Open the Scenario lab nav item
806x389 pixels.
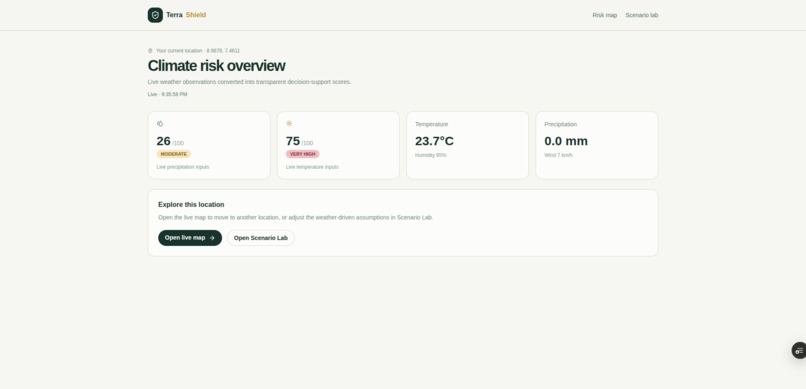[642, 15]
